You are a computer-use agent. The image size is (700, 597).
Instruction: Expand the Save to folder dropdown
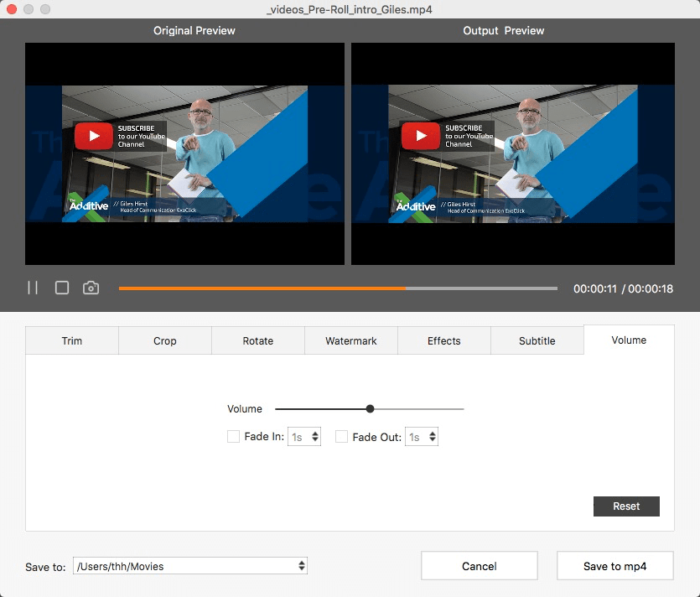pyautogui.click(x=190, y=566)
